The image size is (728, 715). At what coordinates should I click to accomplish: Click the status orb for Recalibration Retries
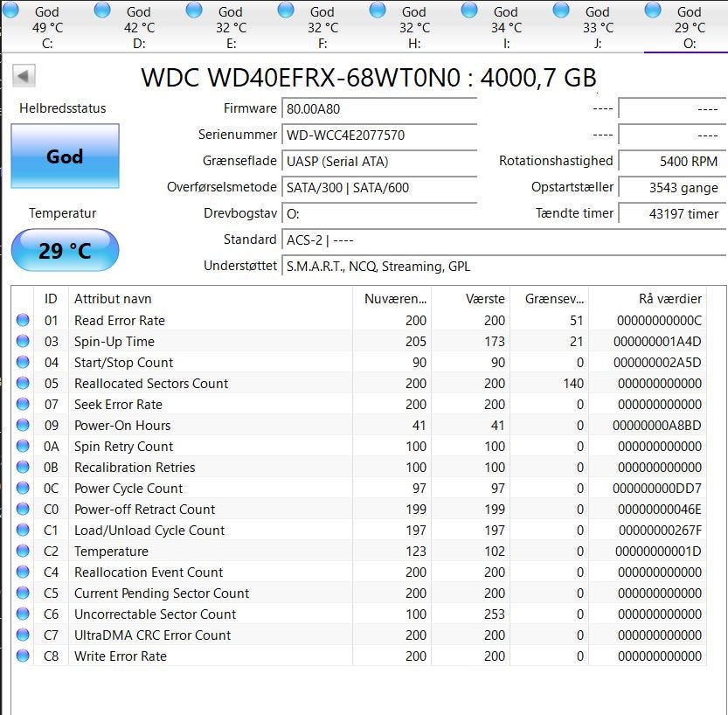click(x=23, y=467)
